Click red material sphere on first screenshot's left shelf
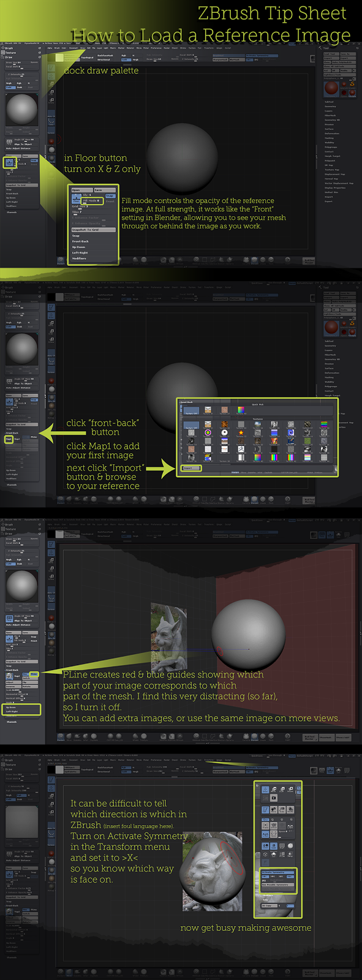Viewport: 362px width, 980px height. (x=51, y=141)
